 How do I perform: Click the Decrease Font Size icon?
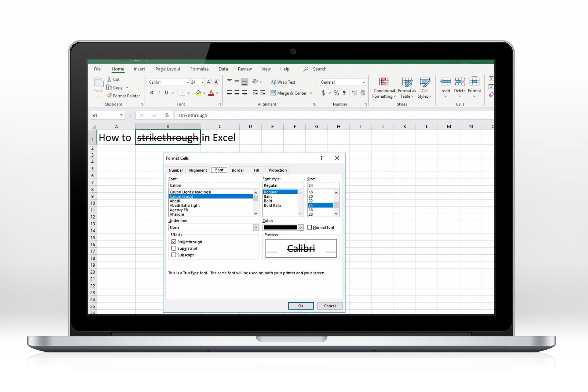[x=217, y=82]
